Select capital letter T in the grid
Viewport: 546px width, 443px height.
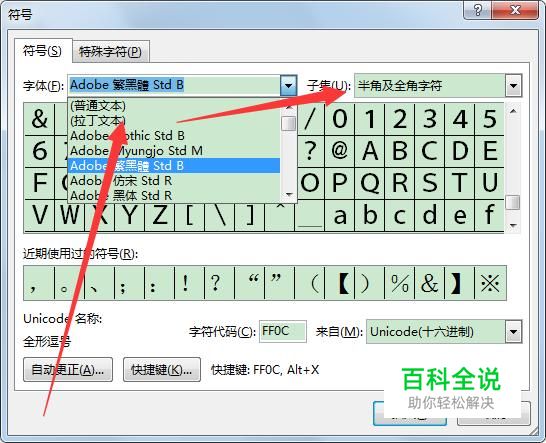click(460, 183)
